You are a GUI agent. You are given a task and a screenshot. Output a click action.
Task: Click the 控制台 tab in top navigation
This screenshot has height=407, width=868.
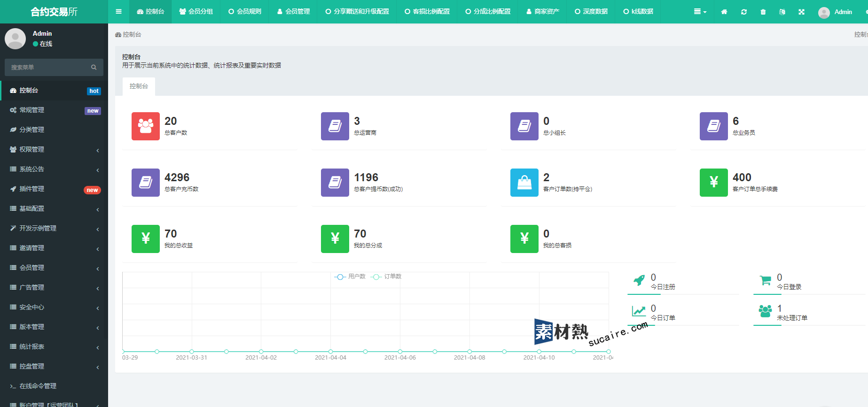[150, 12]
